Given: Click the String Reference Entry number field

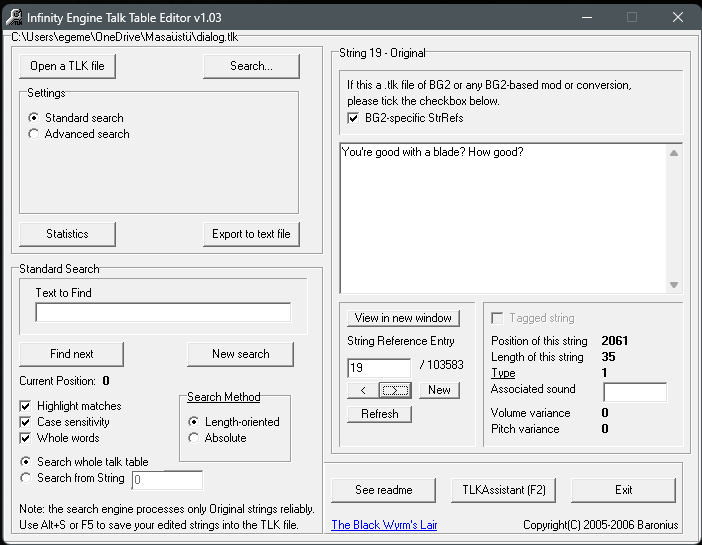Looking at the screenshot, I should pyautogui.click(x=379, y=368).
